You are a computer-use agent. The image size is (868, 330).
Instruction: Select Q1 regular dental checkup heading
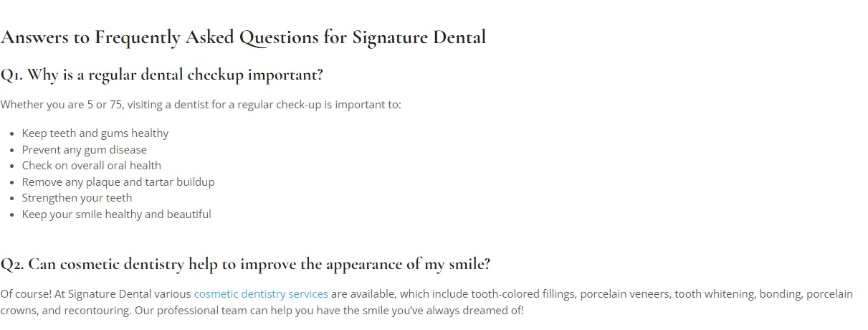[x=161, y=75]
